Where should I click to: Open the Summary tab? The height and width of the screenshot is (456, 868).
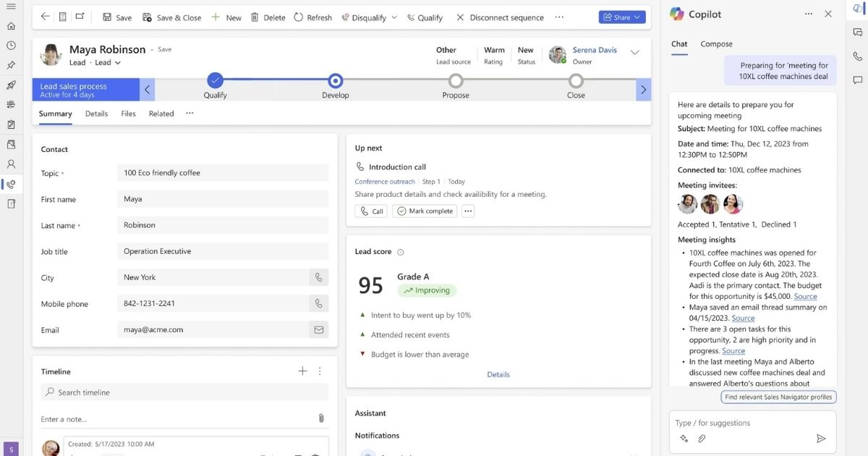point(55,114)
